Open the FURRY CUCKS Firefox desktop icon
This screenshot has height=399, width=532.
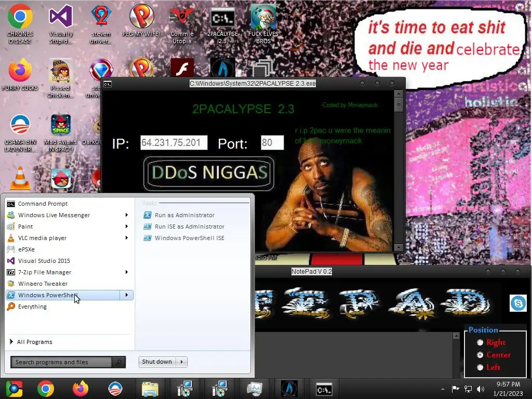coord(20,75)
